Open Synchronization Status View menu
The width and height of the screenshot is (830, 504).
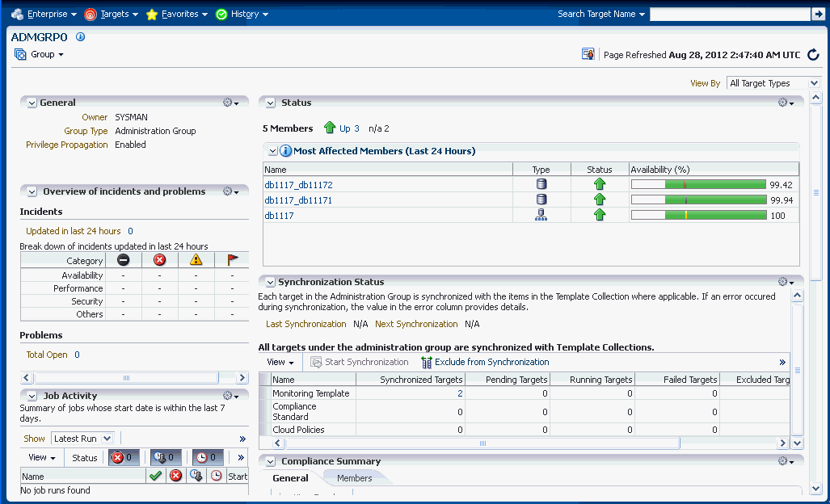[x=280, y=363]
